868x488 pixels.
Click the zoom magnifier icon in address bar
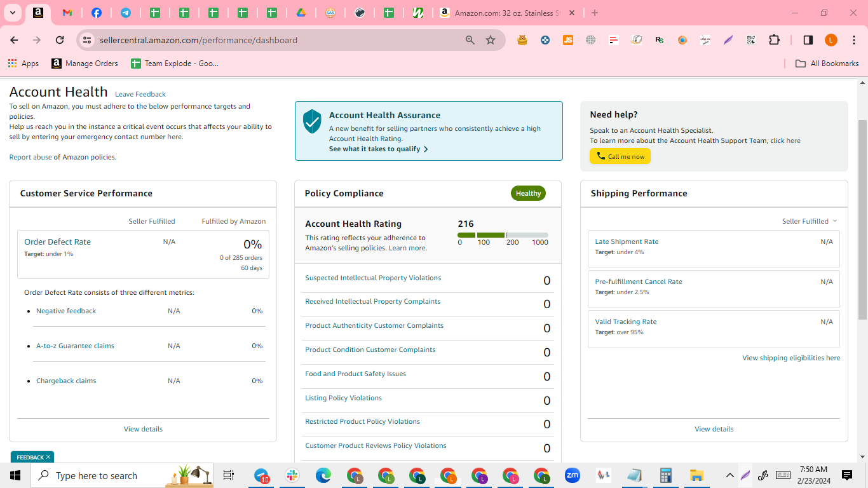(x=470, y=40)
